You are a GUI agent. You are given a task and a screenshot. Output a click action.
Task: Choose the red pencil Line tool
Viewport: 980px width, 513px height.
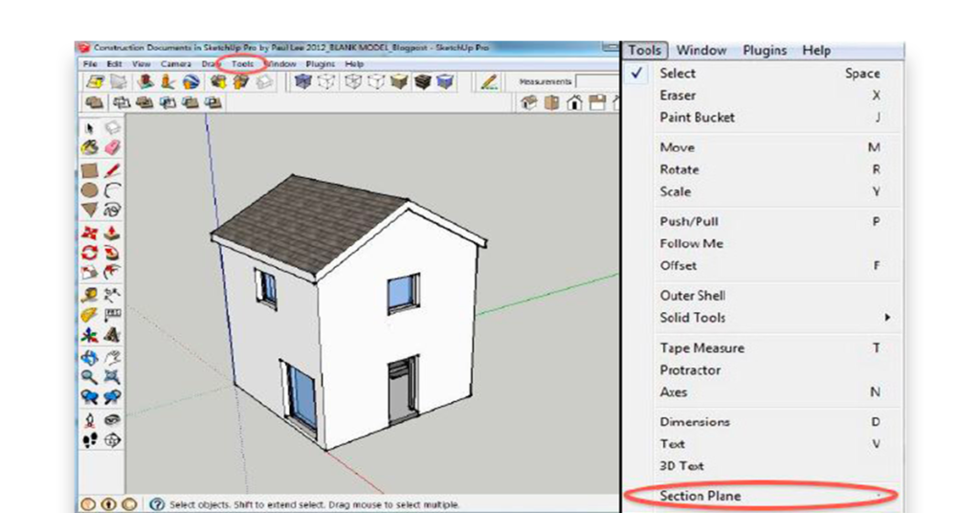click(113, 170)
